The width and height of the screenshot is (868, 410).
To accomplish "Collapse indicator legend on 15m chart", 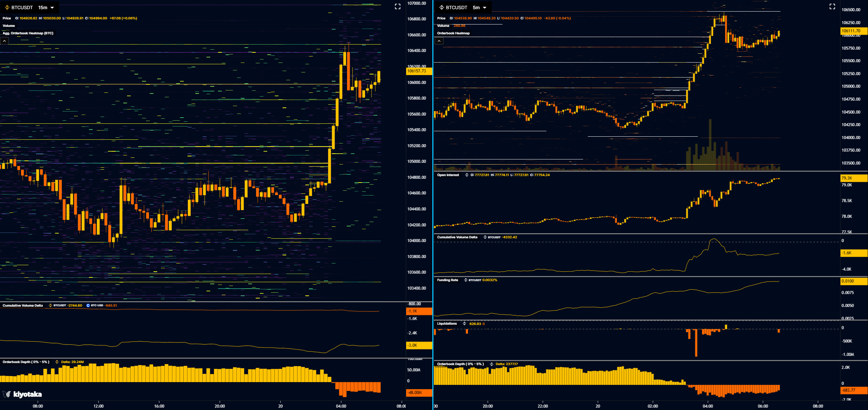I will (x=4, y=41).
